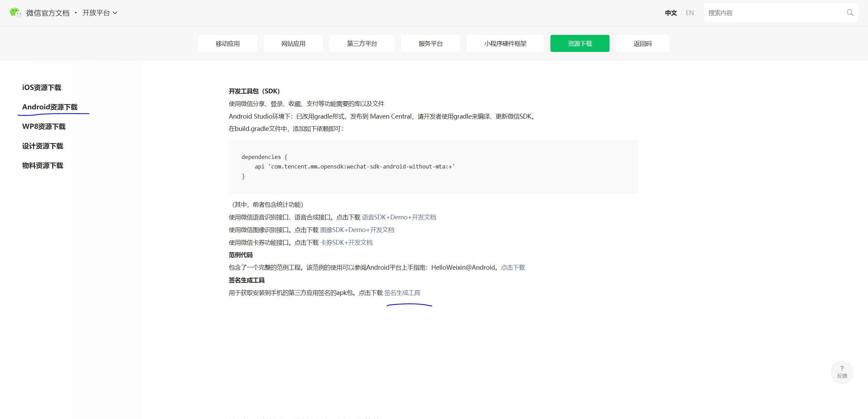Screen dimensions: 868x419
Task: Click the 签名生成工具 section heading
Action: click(247, 280)
